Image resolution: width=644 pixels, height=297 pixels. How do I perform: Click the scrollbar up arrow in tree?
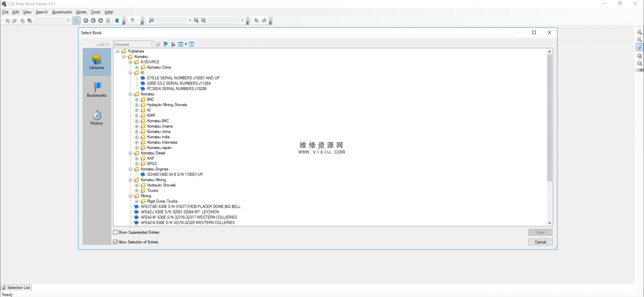[550, 51]
